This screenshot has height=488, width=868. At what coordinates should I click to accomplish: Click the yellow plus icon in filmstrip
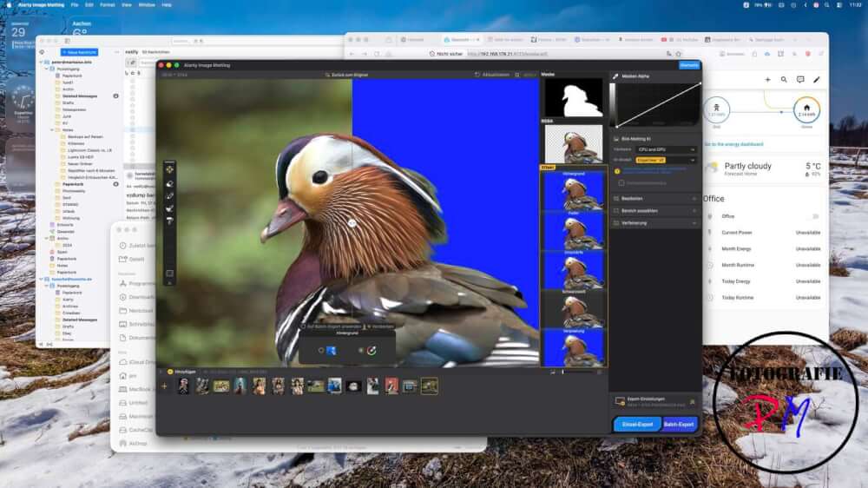(x=164, y=386)
